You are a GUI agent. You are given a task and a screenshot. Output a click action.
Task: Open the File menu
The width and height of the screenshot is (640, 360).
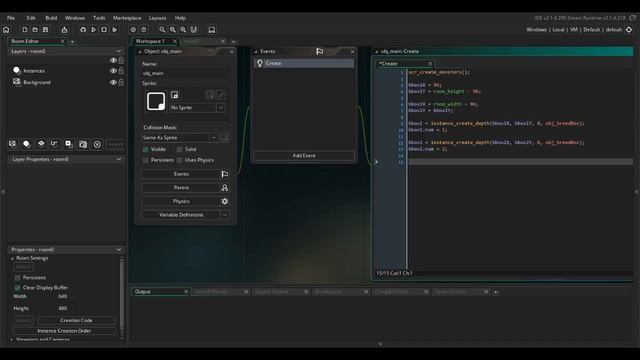pos(11,18)
